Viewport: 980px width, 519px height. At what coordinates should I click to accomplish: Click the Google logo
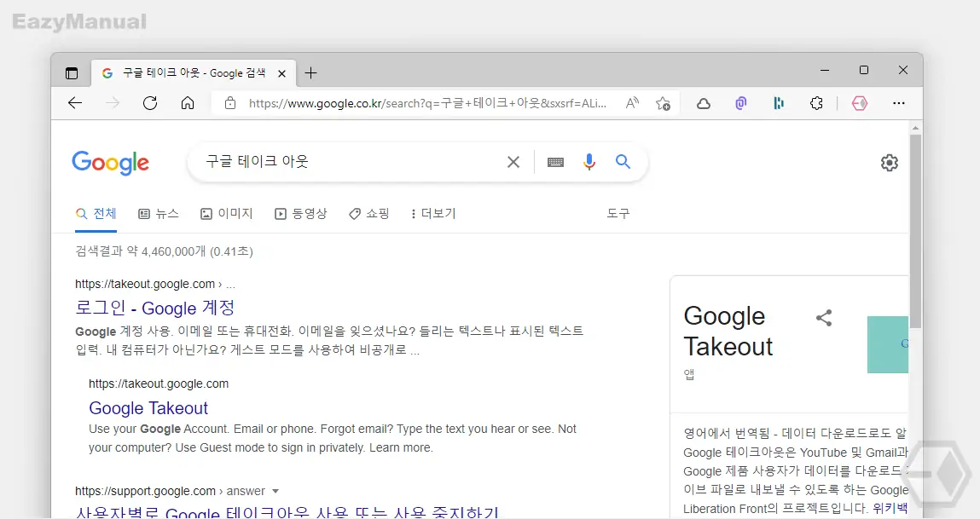111,163
